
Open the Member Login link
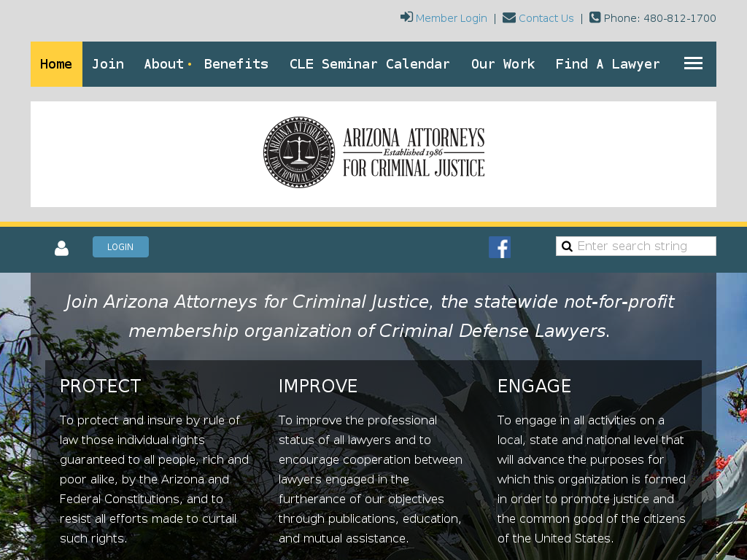click(x=451, y=18)
